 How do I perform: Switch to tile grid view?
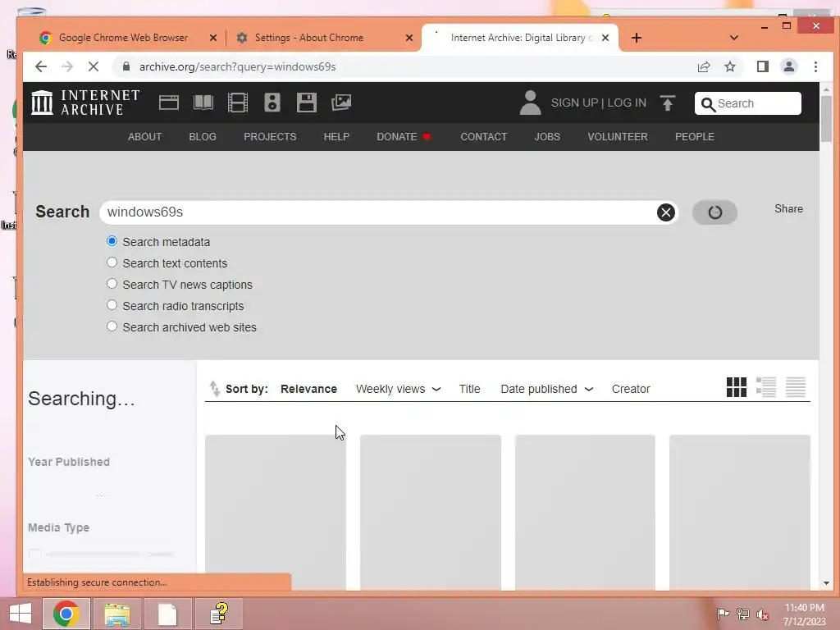tap(736, 387)
